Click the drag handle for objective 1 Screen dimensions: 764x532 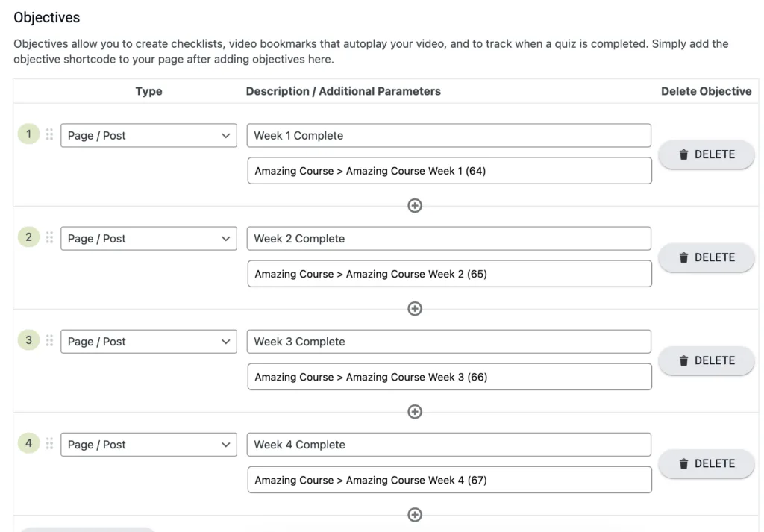pyautogui.click(x=49, y=134)
